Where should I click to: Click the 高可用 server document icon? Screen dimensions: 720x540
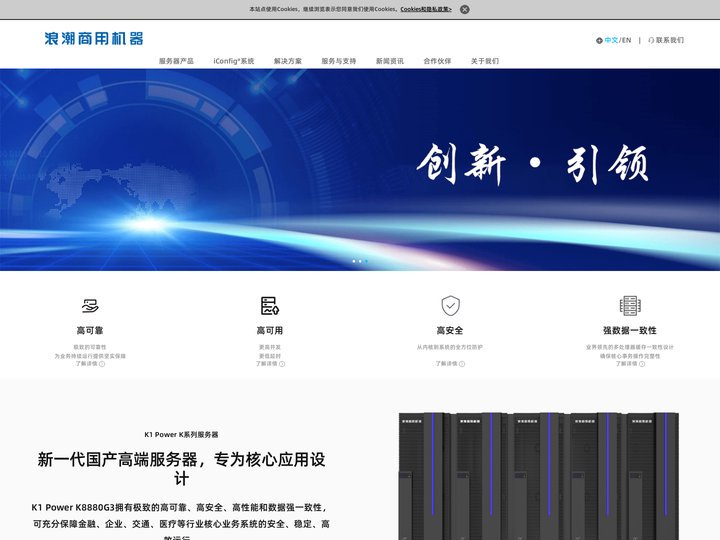[x=270, y=306]
